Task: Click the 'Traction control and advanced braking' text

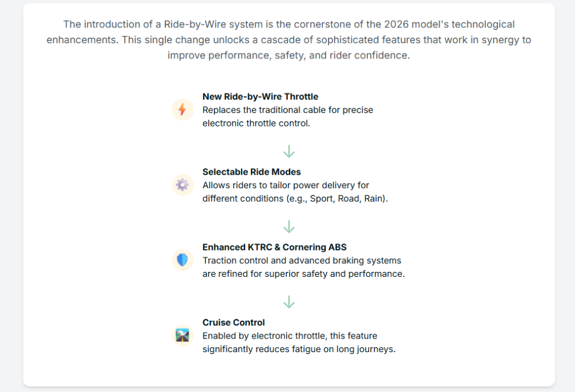Action: [302, 261]
